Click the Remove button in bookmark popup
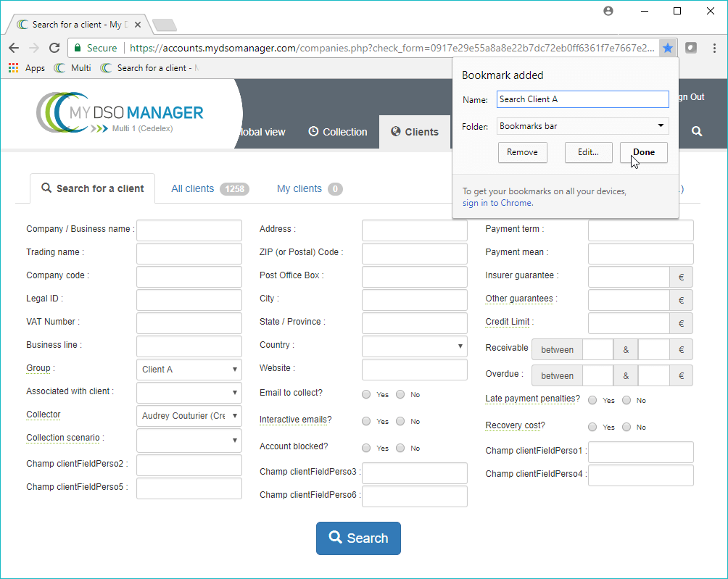728x579 pixels. pyautogui.click(x=522, y=152)
